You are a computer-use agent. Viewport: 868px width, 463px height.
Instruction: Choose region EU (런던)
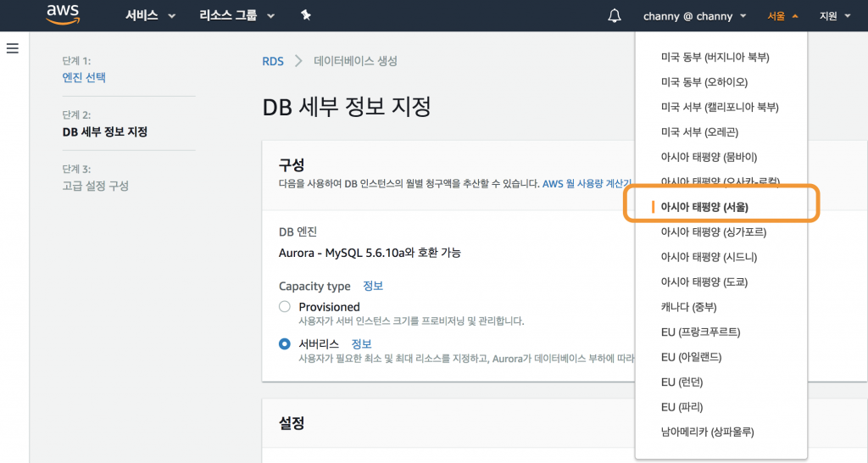[682, 382]
